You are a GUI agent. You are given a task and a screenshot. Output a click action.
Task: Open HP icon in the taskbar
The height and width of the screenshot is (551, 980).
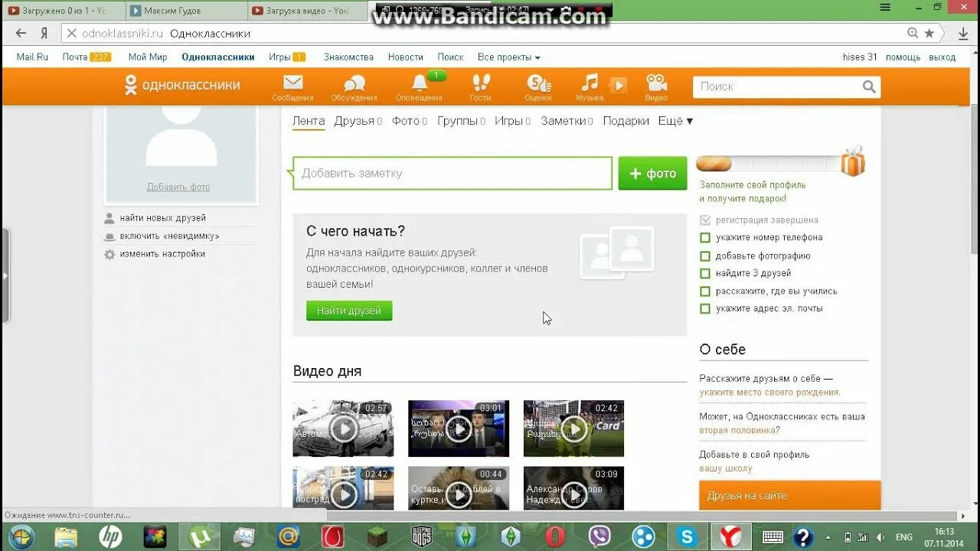coord(111,536)
